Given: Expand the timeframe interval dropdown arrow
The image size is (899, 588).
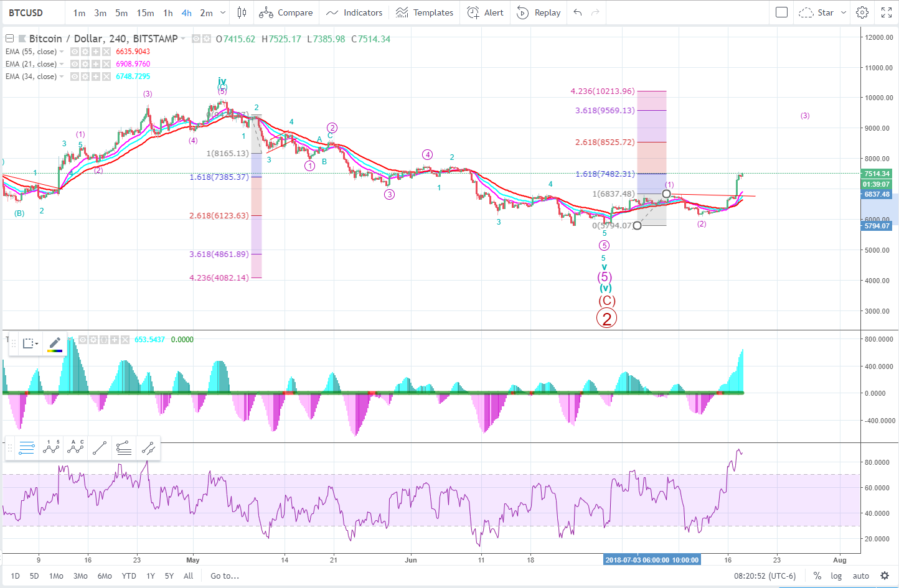Looking at the screenshot, I should pos(224,12).
